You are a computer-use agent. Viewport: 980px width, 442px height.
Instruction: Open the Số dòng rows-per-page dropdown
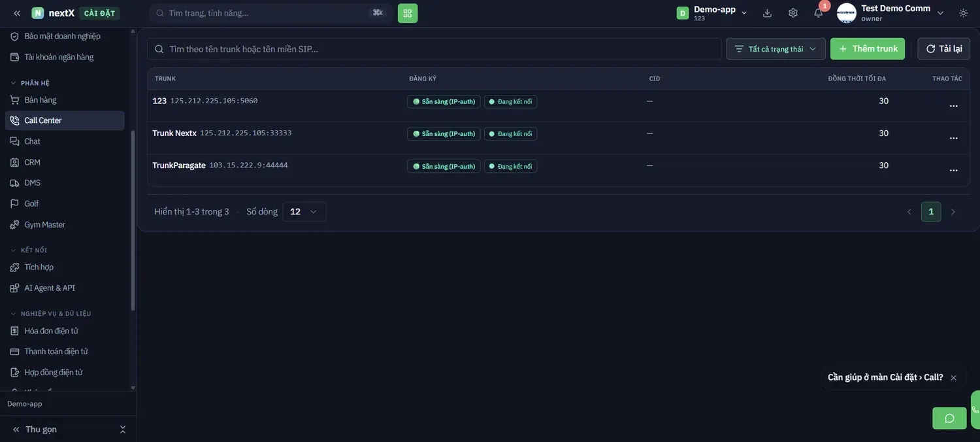click(x=304, y=212)
